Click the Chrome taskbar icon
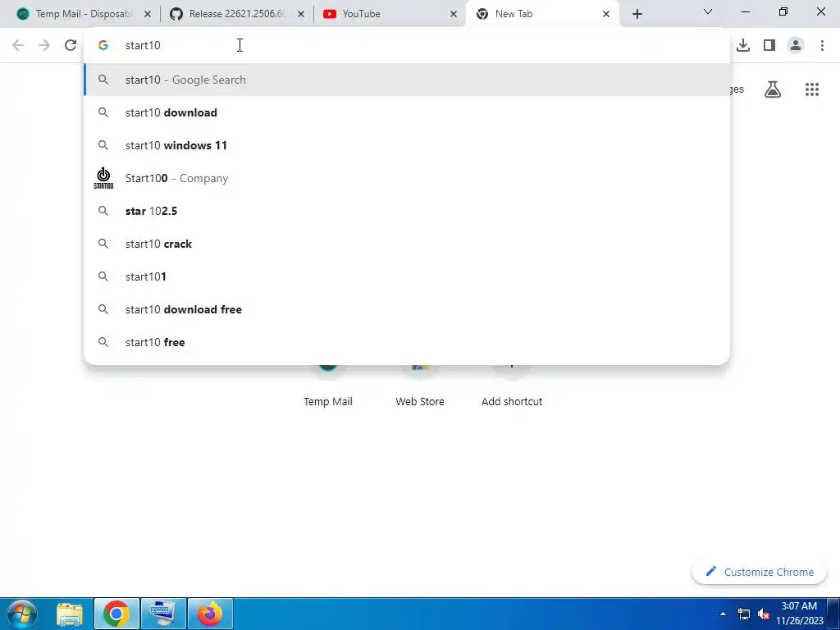This screenshot has width=840, height=630. (116, 614)
